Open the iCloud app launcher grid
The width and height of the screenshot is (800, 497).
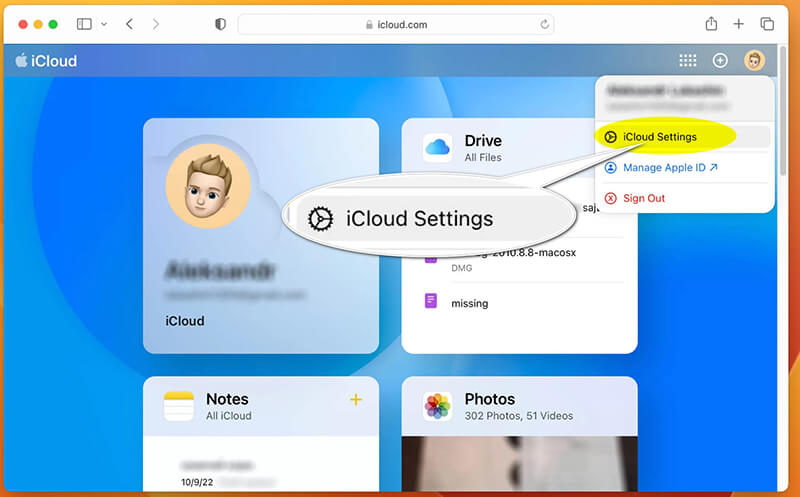point(688,61)
